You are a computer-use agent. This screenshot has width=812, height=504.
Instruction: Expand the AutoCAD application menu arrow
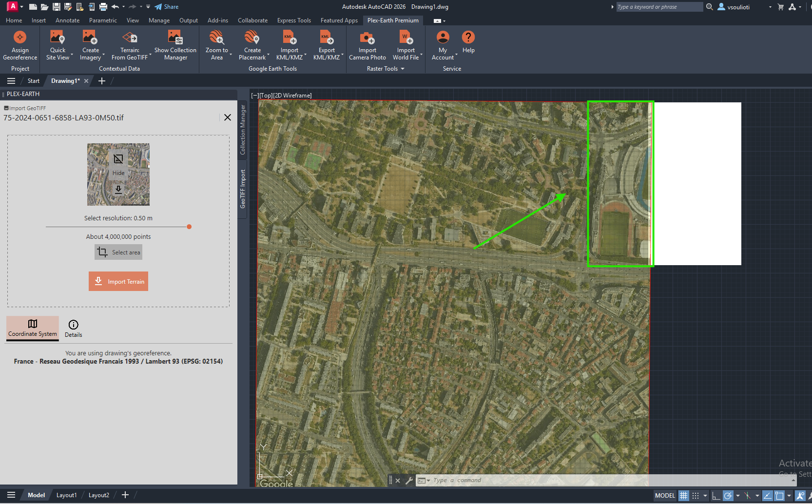coord(21,7)
